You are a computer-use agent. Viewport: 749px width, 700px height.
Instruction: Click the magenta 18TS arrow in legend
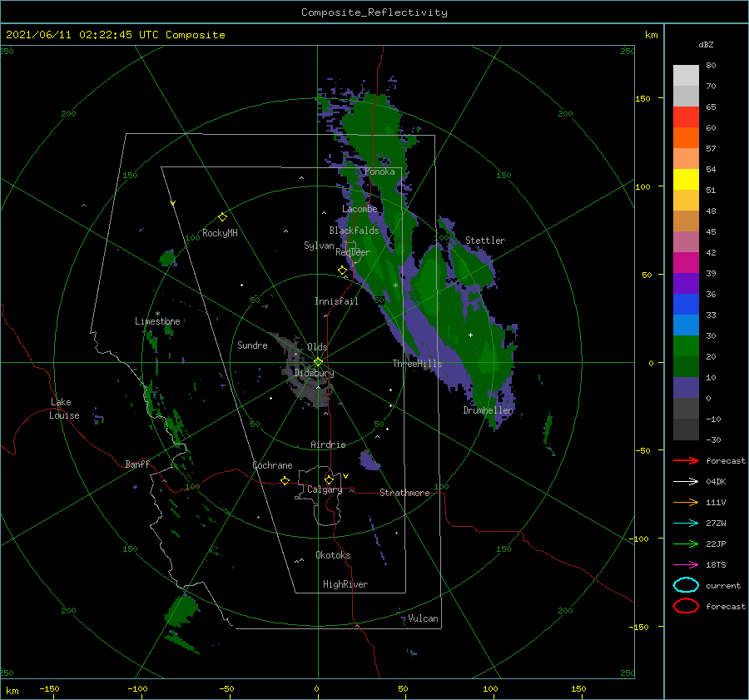[x=686, y=565]
